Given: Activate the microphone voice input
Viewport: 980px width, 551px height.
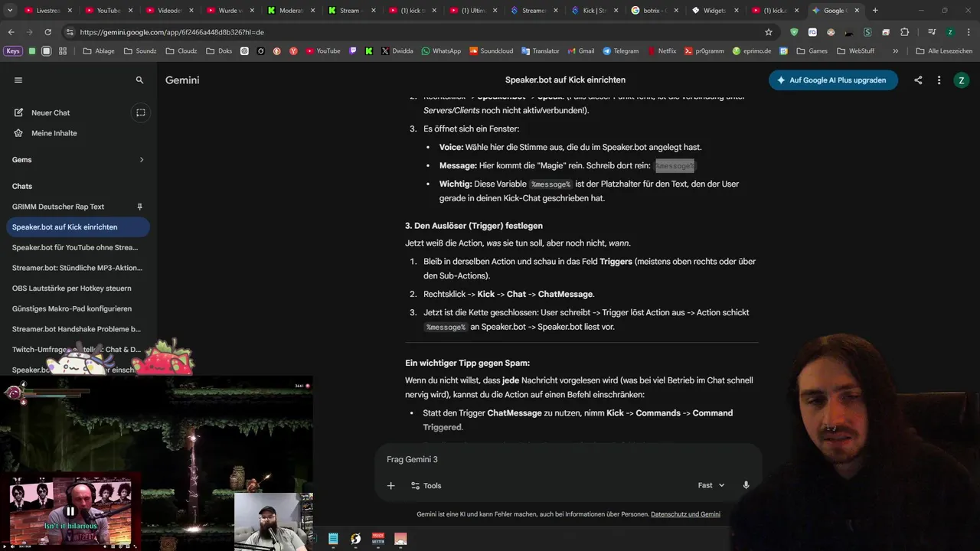Looking at the screenshot, I should coord(746,485).
